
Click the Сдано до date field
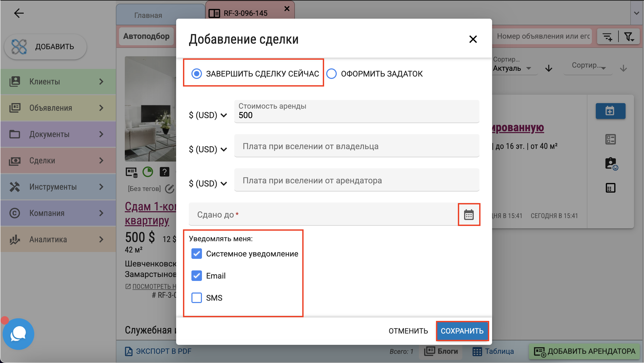323,214
